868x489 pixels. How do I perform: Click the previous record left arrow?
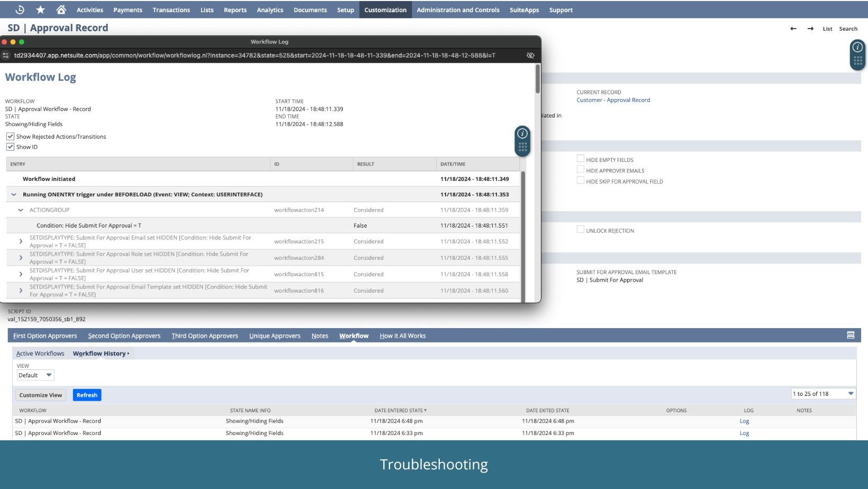[x=793, y=29]
